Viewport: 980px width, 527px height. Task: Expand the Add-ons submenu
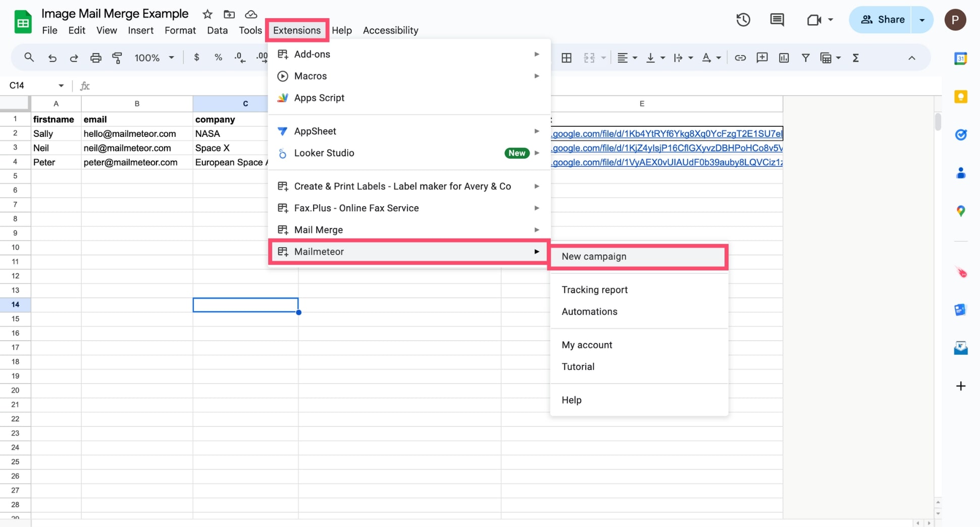[409, 54]
